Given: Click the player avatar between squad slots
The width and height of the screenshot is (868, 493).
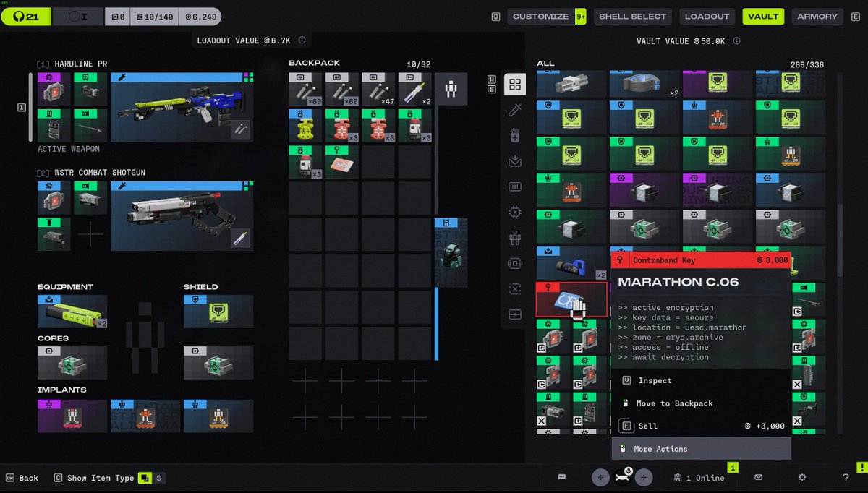Looking at the screenshot, I should click(622, 477).
